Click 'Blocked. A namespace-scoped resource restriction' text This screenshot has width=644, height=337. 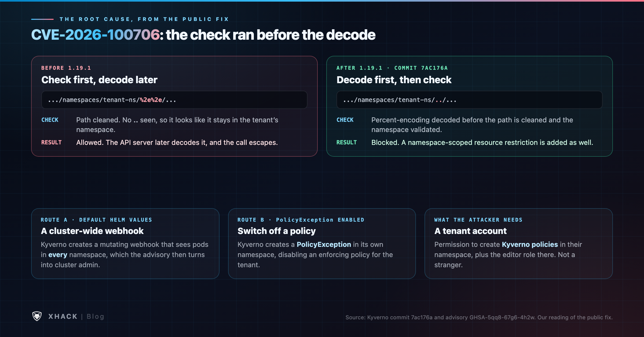point(482,142)
